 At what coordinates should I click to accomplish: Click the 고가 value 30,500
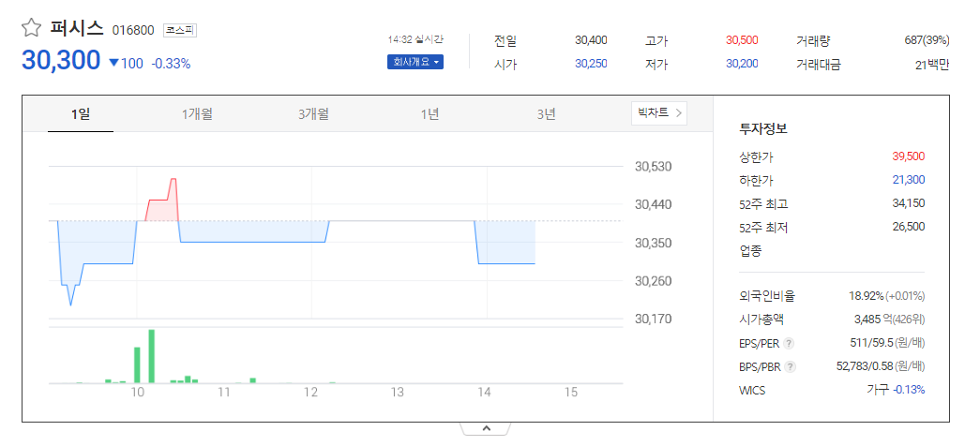point(742,40)
